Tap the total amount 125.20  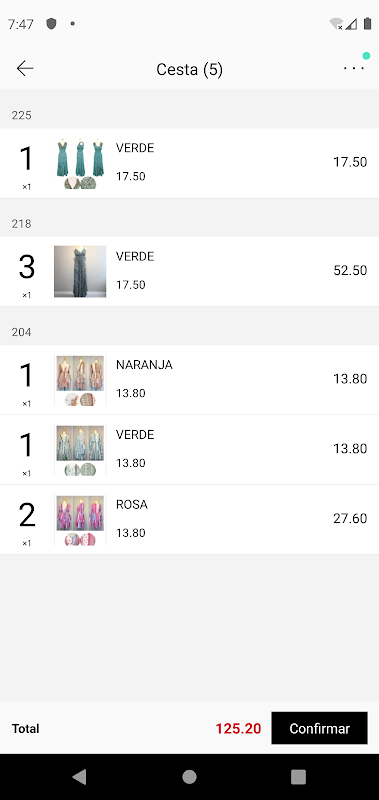(x=238, y=729)
